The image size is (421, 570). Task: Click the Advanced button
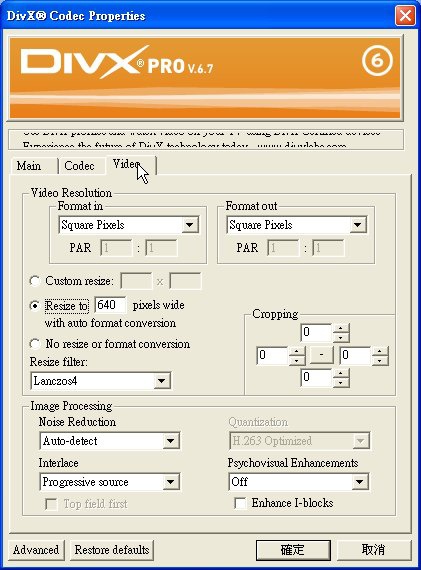pos(36,550)
